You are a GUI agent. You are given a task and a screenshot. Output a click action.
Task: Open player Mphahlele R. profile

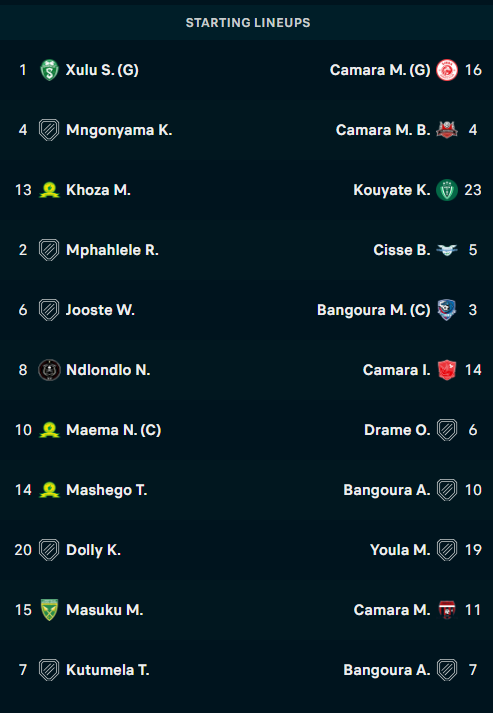coord(112,250)
